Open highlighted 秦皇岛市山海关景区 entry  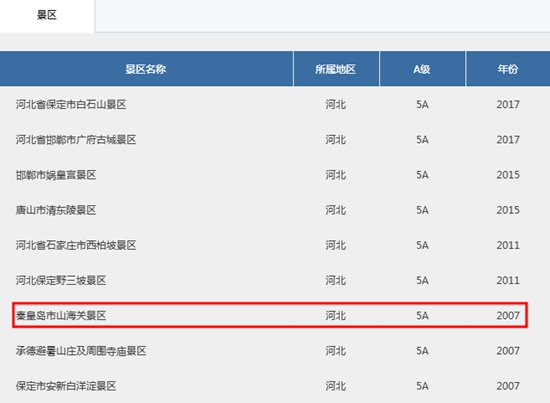pos(61,316)
